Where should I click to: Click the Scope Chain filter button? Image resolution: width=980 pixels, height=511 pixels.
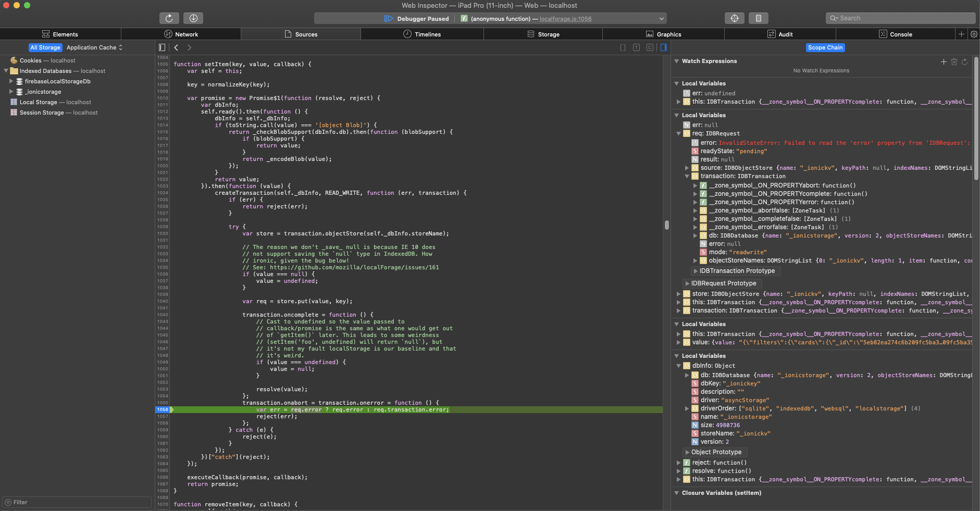click(825, 47)
